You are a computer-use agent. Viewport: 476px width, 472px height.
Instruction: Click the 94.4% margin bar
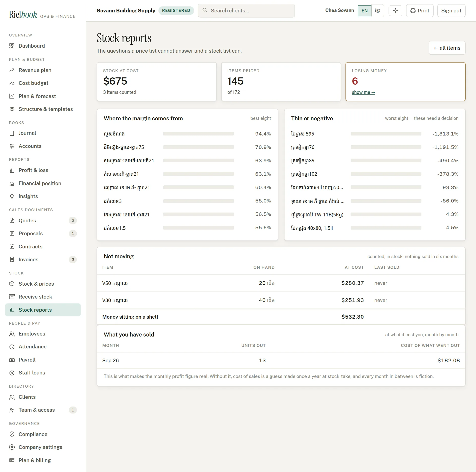198,134
